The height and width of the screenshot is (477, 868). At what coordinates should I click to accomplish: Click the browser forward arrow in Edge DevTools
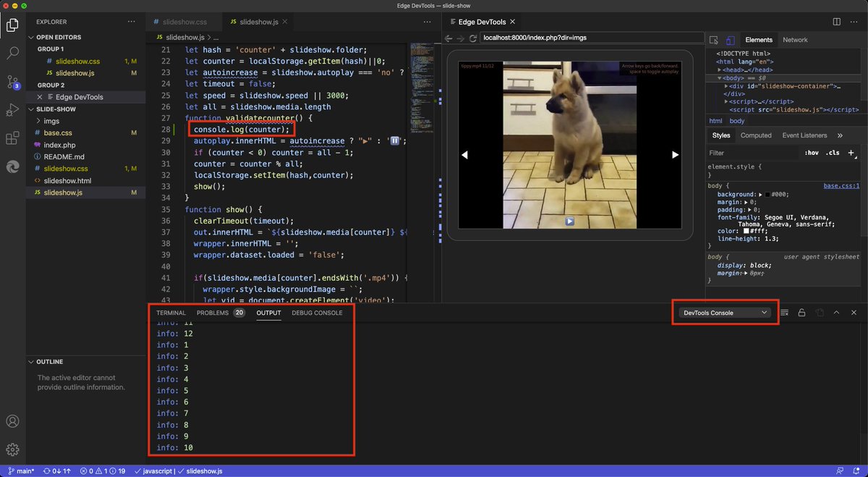(461, 38)
